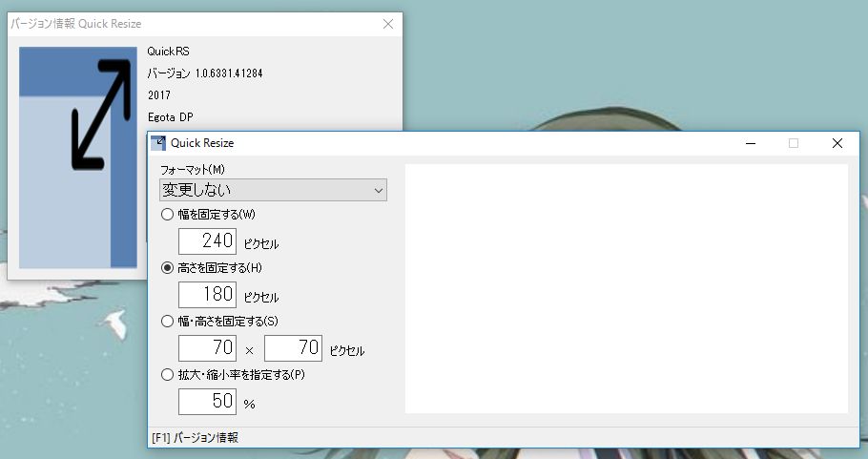Enable 拡大・縮小率を指定する(P) radio option
The height and width of the screenshot is (459, 868).
pyautogui.click(x=168, y=375)
